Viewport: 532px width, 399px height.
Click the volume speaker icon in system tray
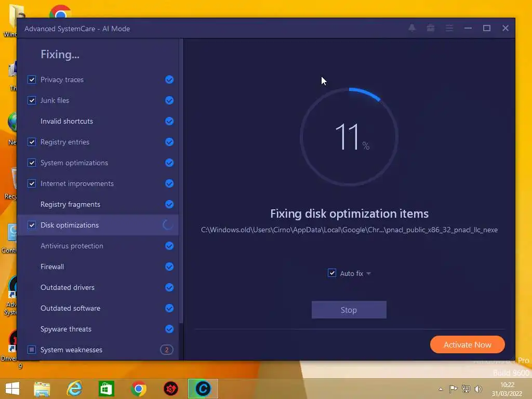478,389
